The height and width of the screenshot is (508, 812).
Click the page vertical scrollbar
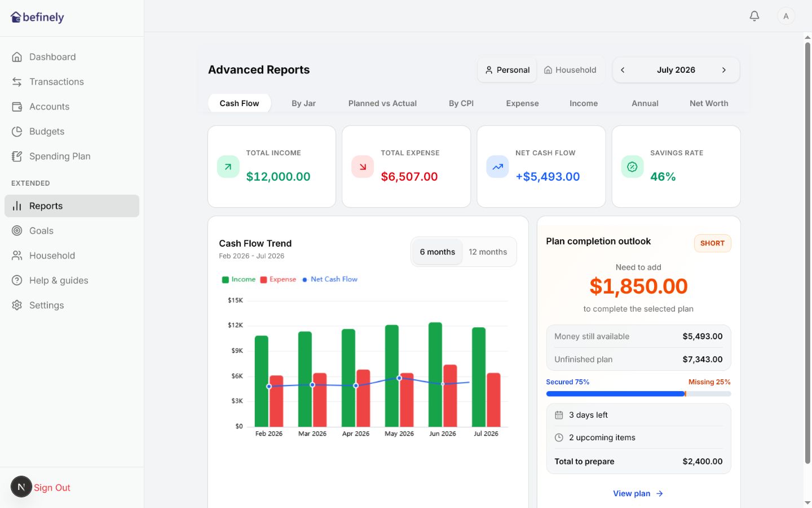coord(807,254)
